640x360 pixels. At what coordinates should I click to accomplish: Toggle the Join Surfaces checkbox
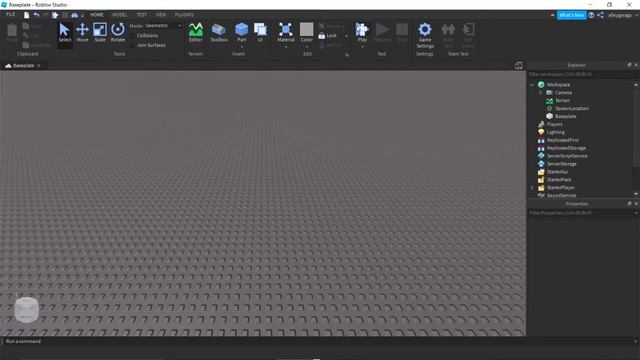pos(132,45)
